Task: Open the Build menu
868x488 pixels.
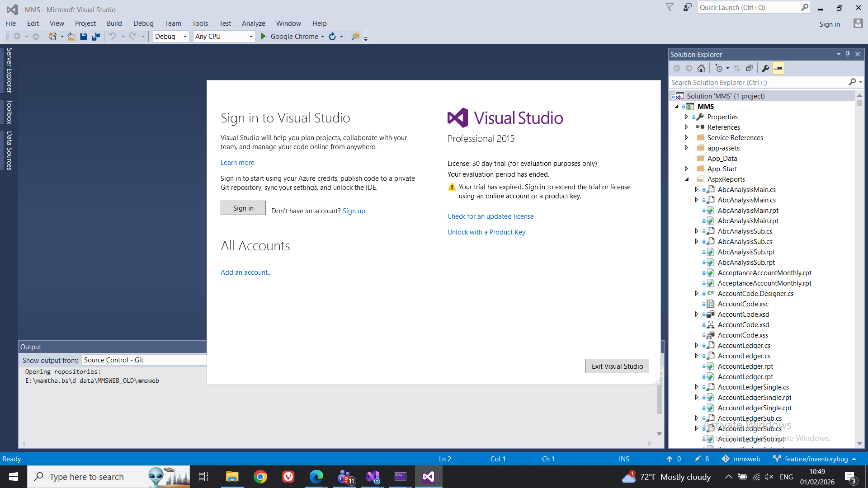Action: click(x=114, y=23)
